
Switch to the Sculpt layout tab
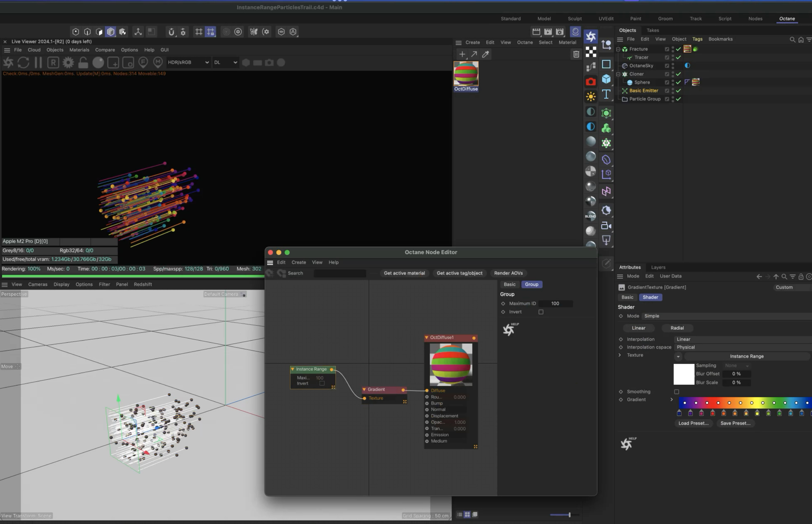pyautogui.click(x=575, y=19)
